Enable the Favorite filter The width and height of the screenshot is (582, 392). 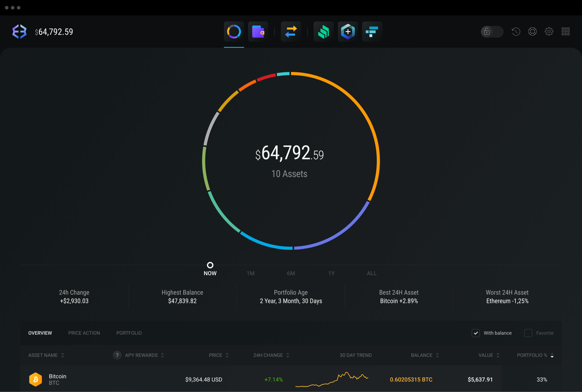[528, 333]
